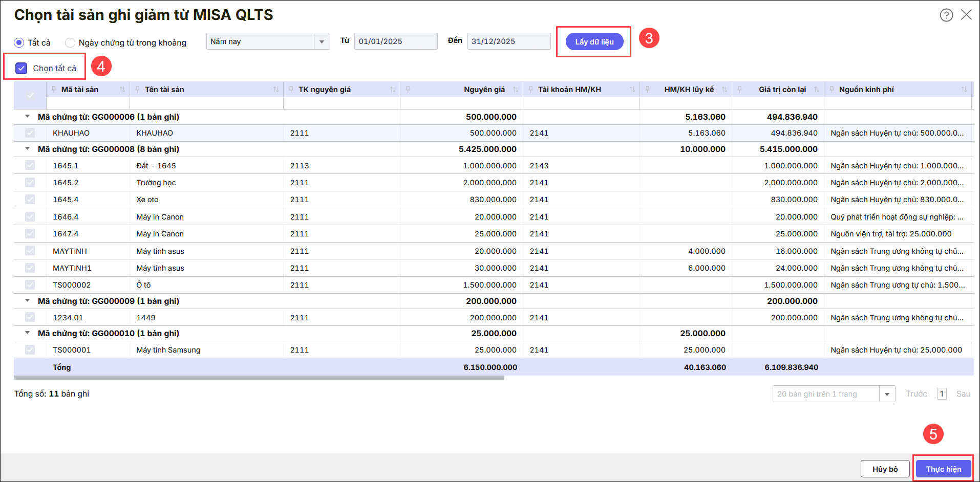Click the Từ date field 01/01/2025
The image size is (980, 482).
pyautogui.click(x=396, y=41)
